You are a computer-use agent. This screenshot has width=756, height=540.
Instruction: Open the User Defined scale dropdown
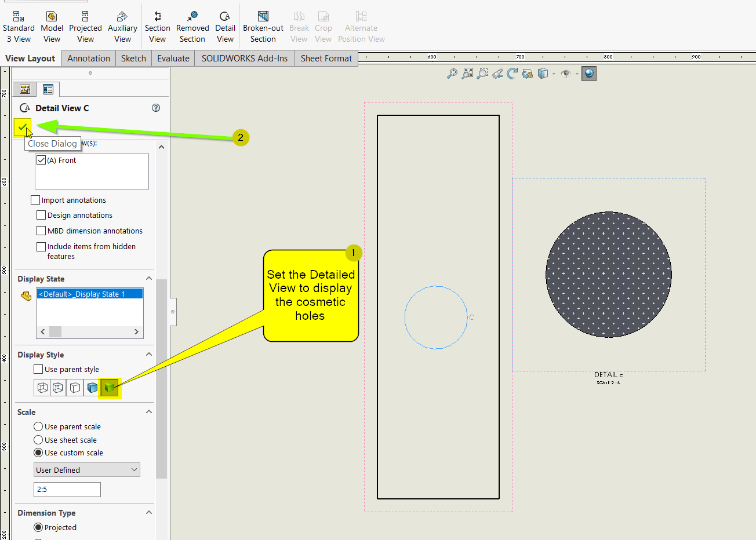87,470
